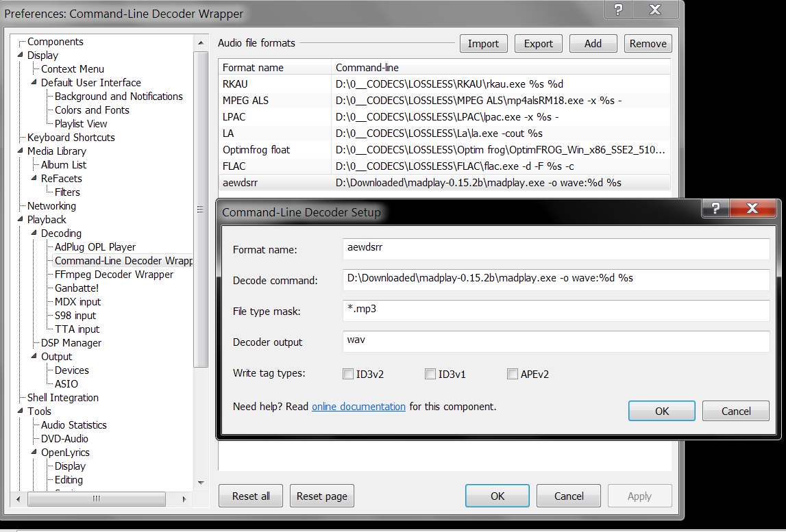Enable the ID3v2 tag type checkbox
The image size is (786, 532).
point(348,374)
